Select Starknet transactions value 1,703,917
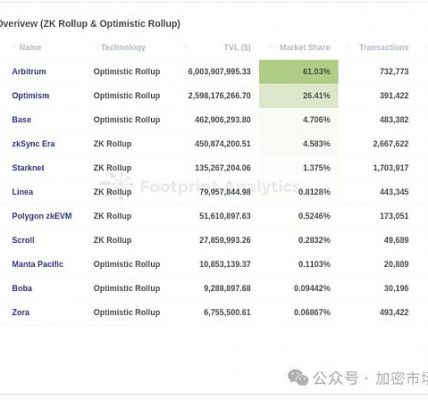Viewport: 428px width, 400px height. click(x=391, y=168)
